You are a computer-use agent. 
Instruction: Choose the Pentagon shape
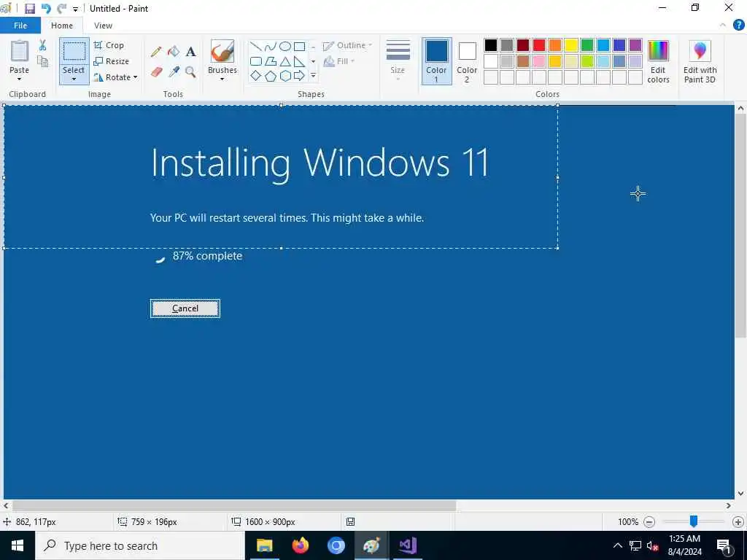(270, 76)
